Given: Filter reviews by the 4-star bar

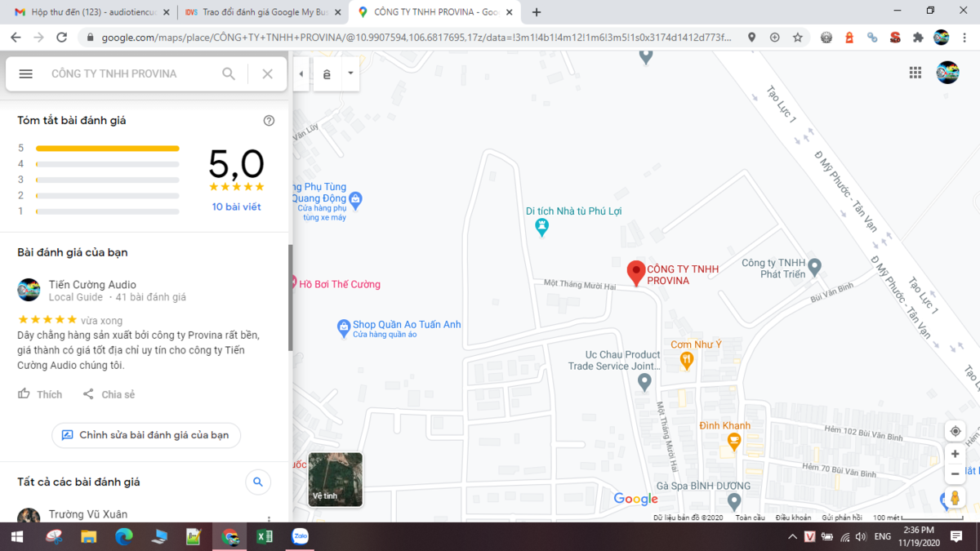Looking at the screenshot, I should coord(107,164).
